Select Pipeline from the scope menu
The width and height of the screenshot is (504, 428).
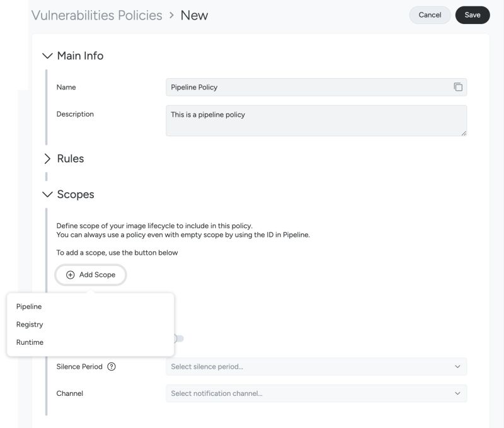coord(30,306)
